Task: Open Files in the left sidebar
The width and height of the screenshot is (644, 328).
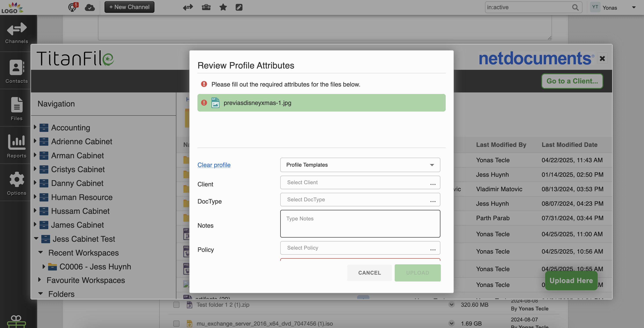Action: (17, 109)
